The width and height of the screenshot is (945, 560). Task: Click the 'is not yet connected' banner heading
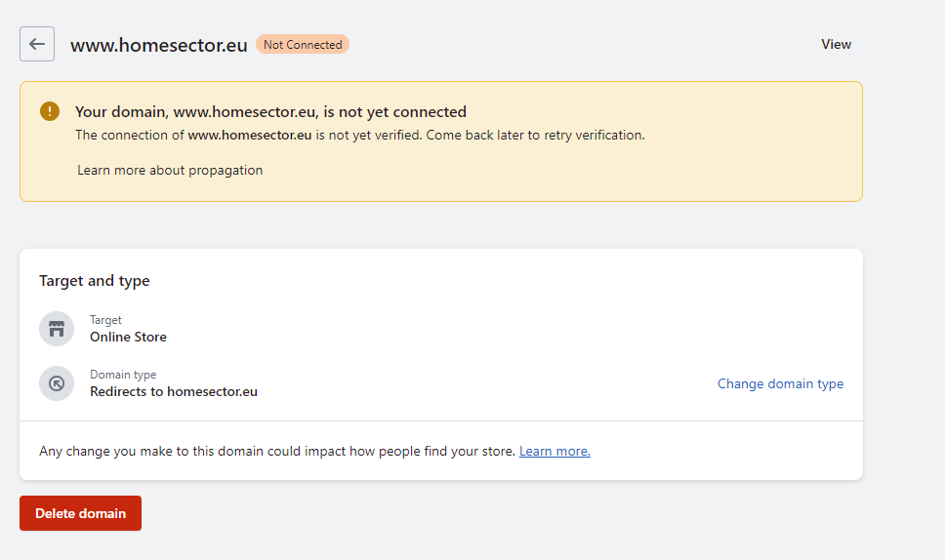tap(270, 111)
